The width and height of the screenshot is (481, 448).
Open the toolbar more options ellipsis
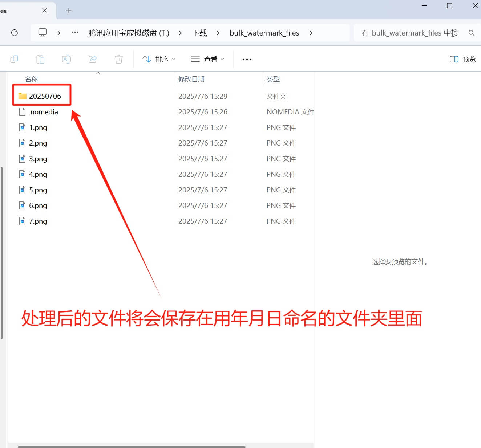(247, 59)
